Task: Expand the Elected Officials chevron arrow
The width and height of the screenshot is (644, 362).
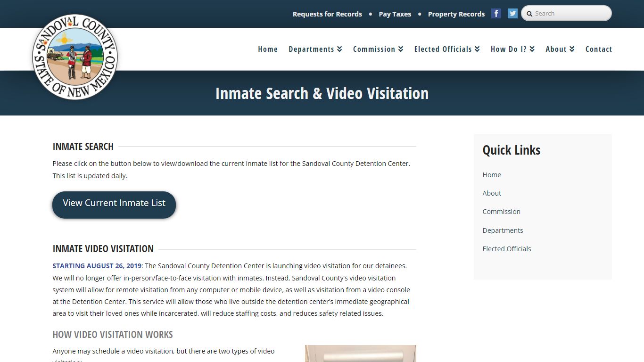Action: [477, 49]
